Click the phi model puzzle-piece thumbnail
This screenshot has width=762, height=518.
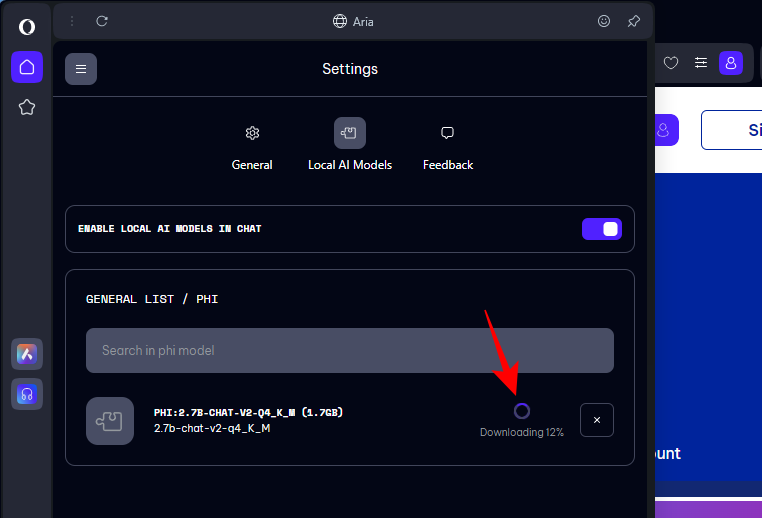(110, 421)
